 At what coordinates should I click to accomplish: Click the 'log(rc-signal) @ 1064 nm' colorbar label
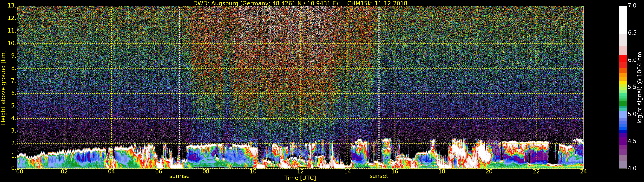tap(639, 88)
